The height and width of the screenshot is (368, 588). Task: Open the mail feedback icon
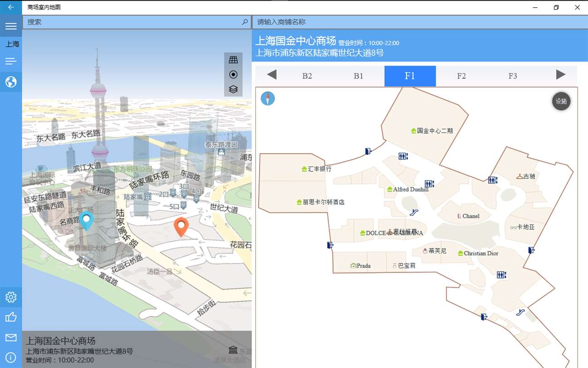click(11, 338)
